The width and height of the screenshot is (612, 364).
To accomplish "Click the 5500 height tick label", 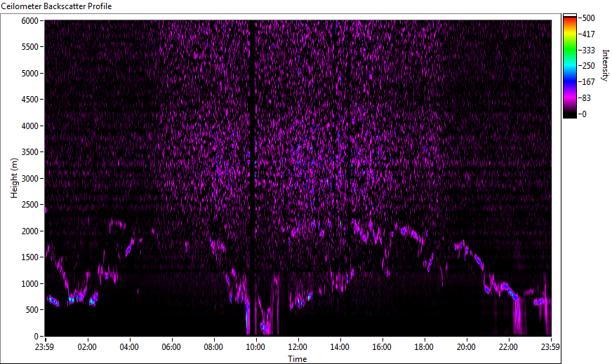I will coord(30,47).
